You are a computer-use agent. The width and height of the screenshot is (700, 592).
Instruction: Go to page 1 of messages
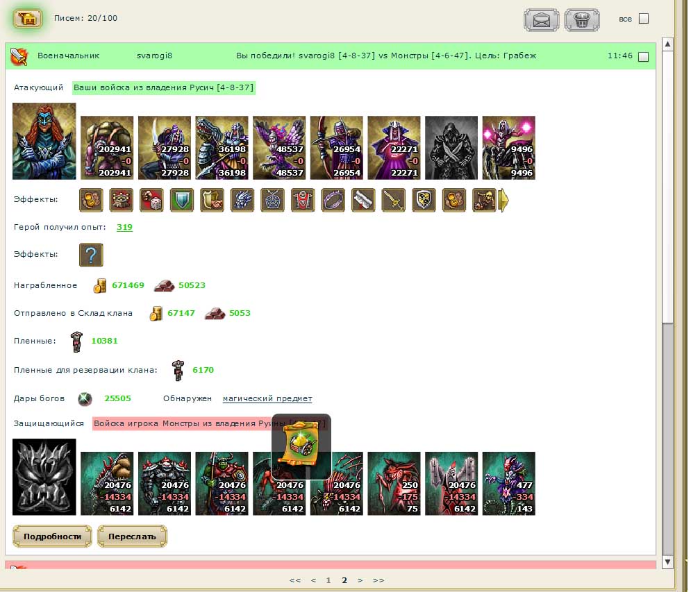pyautogui.click(x=328, y=580)
